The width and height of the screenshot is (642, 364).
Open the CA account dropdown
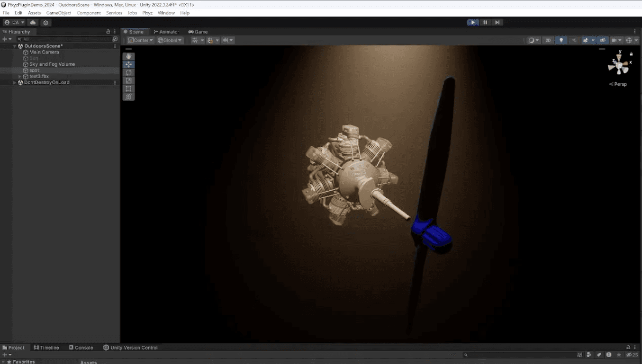point(14,22)
